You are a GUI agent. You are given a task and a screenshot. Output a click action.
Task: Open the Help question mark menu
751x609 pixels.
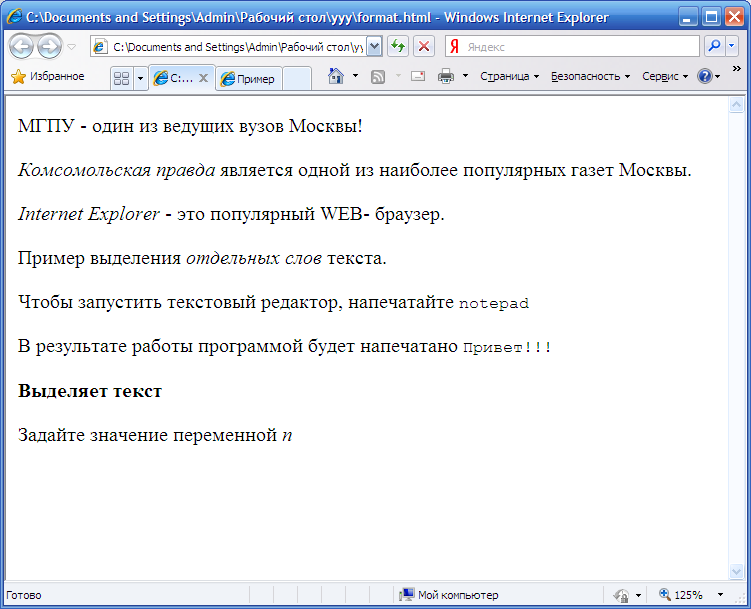708,76
